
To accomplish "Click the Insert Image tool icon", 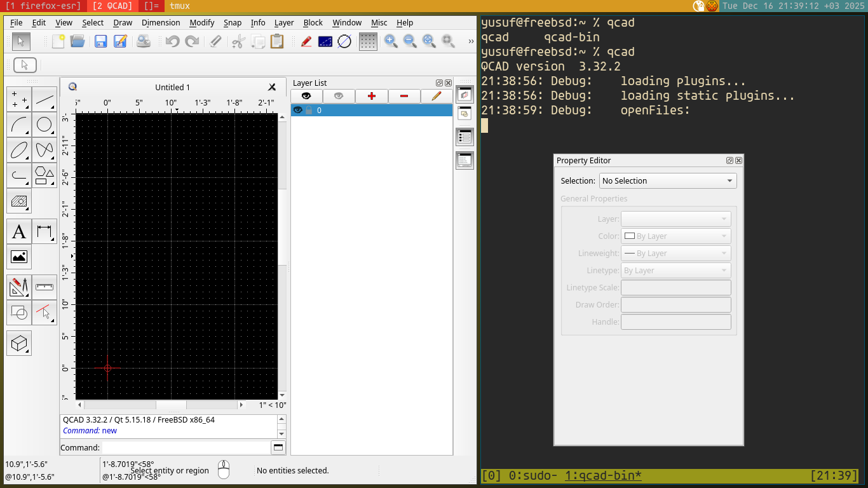I will (18, 257).
